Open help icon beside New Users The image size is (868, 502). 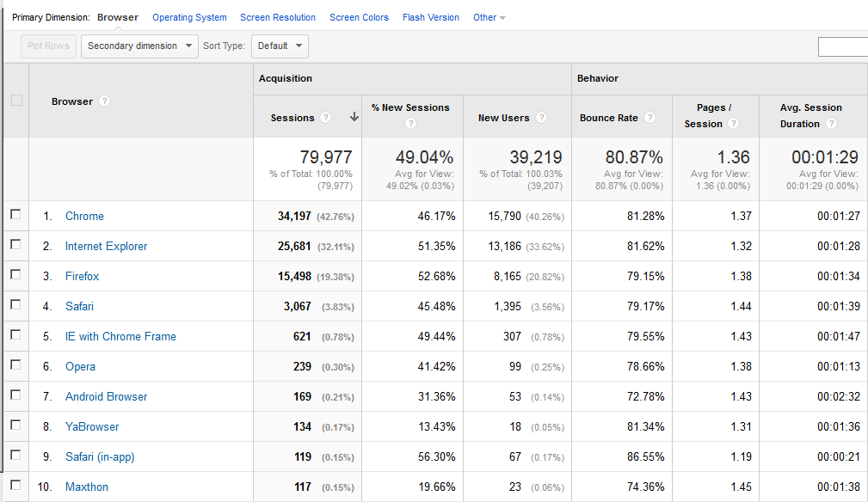[541, 117]
